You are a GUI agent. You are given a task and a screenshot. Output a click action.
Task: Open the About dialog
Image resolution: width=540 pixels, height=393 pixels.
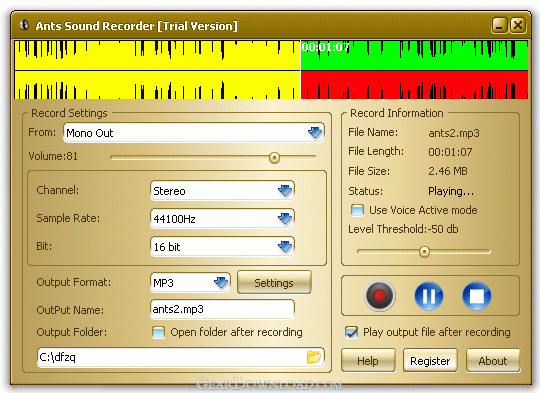point(493,361)
